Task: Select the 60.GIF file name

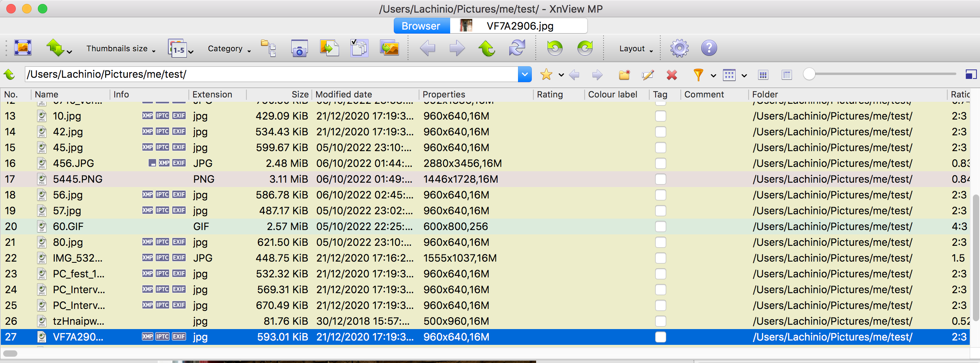Action: pos(68,226)
